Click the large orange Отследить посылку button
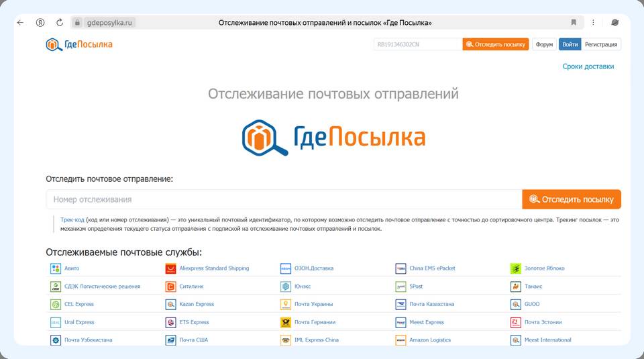This screenshot has height=359, width=644. point(572,199)
